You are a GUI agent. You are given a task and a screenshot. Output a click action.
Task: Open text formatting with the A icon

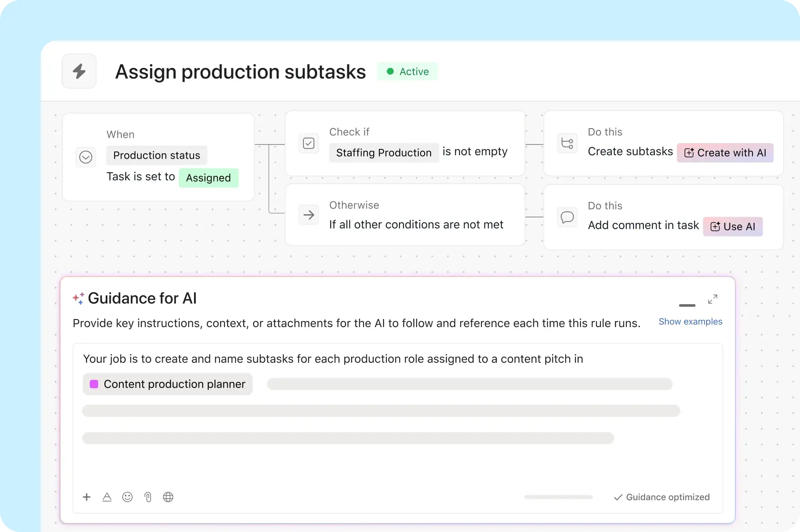pyautogui.click(x=107, y=497)
